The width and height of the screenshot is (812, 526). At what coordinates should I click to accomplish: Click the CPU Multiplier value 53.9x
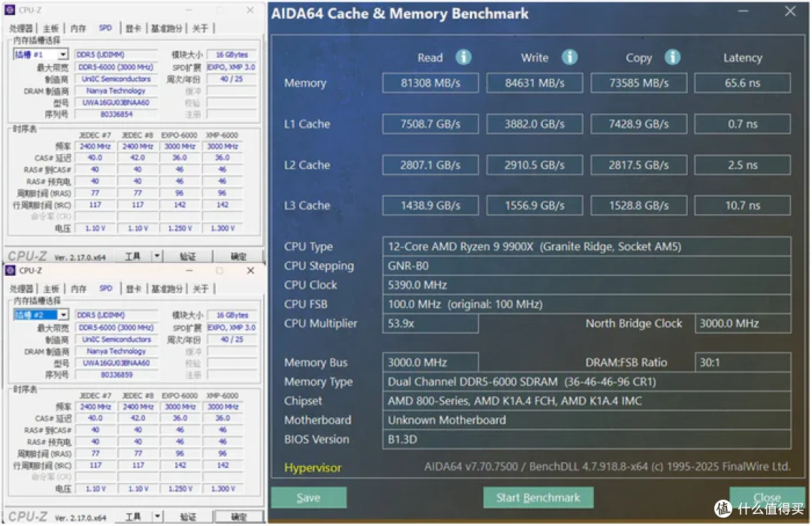pyautogui.click(x=430, y=323)
